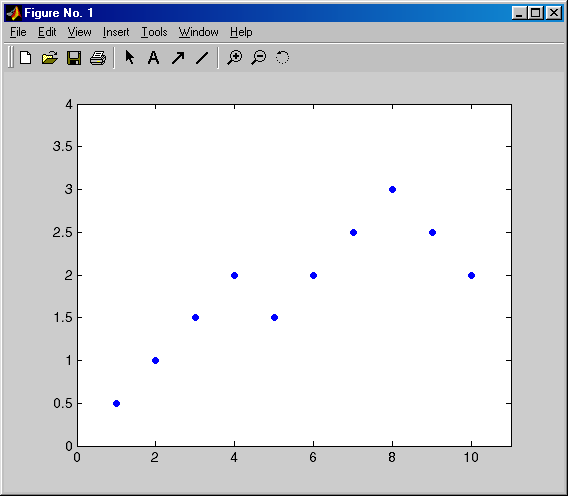Maximize the Figure No. 1 window

(536, 13)
